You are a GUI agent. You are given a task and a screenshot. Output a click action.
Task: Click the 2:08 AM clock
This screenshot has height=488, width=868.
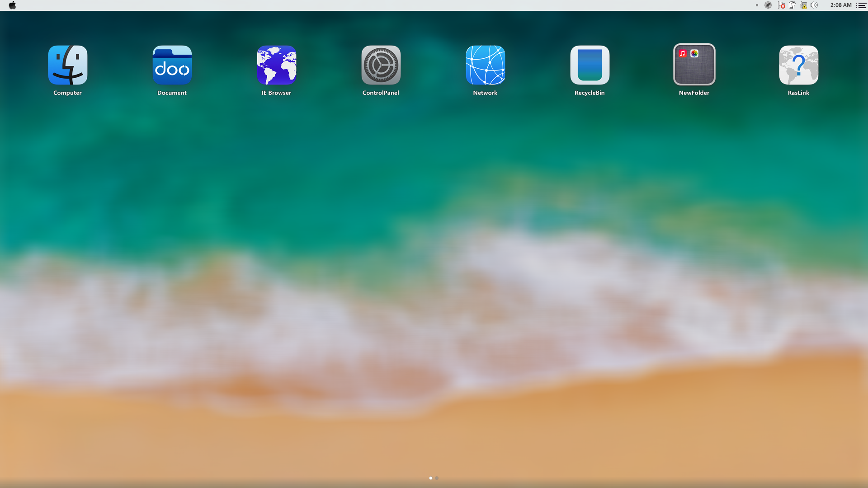click(841, 5)
